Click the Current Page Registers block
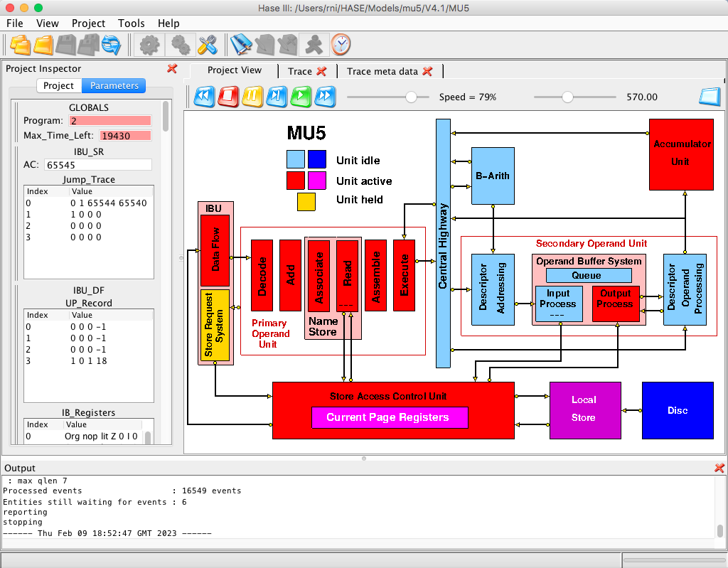Viewport: 728px width, 568px height. [390, 417]
